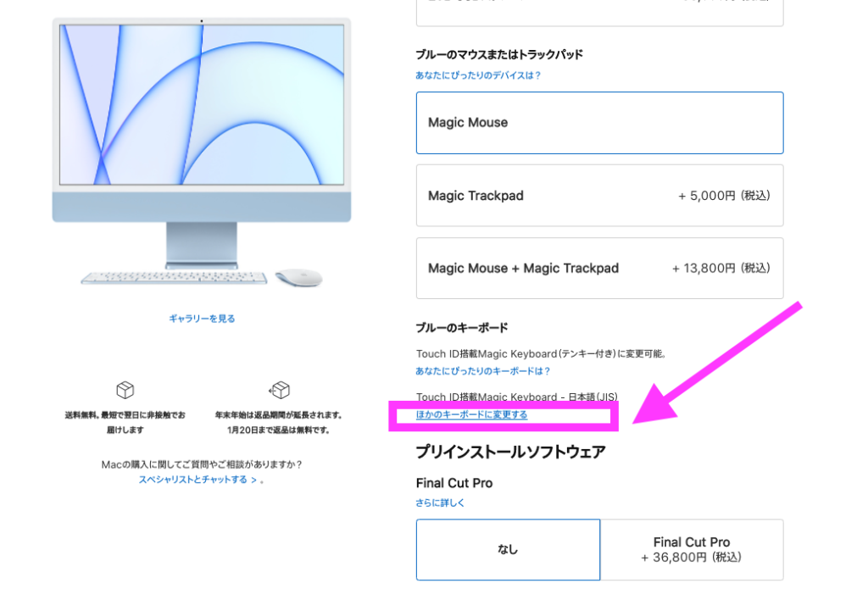Select なし for Final Cut Pro
868x594 pixels.
click(x=509, y=550)
